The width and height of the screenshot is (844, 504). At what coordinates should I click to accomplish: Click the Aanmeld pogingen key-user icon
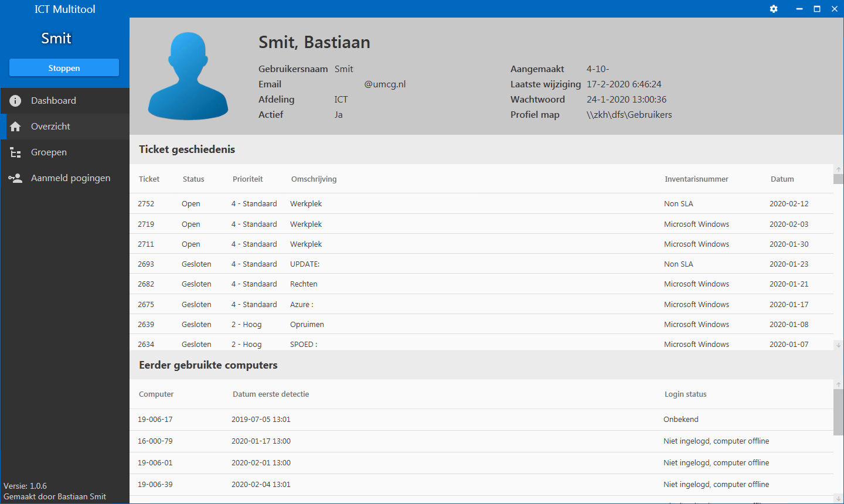pos(16,178)
